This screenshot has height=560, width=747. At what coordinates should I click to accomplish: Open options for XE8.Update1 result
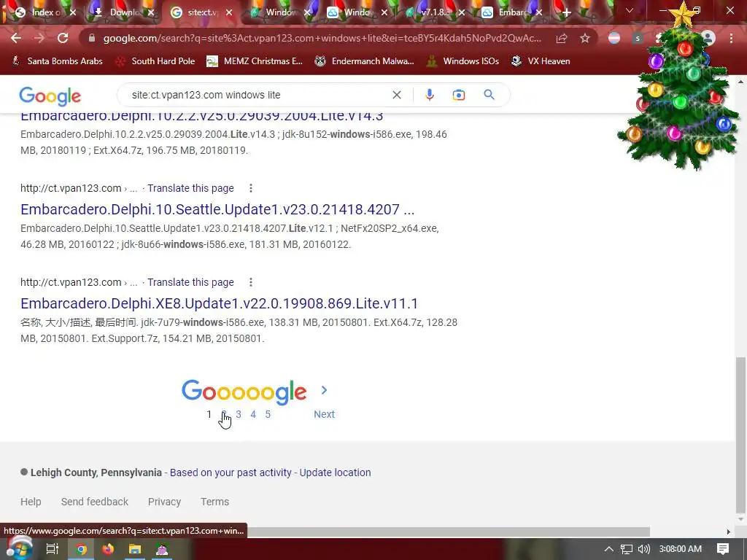[x=251, y=282]
